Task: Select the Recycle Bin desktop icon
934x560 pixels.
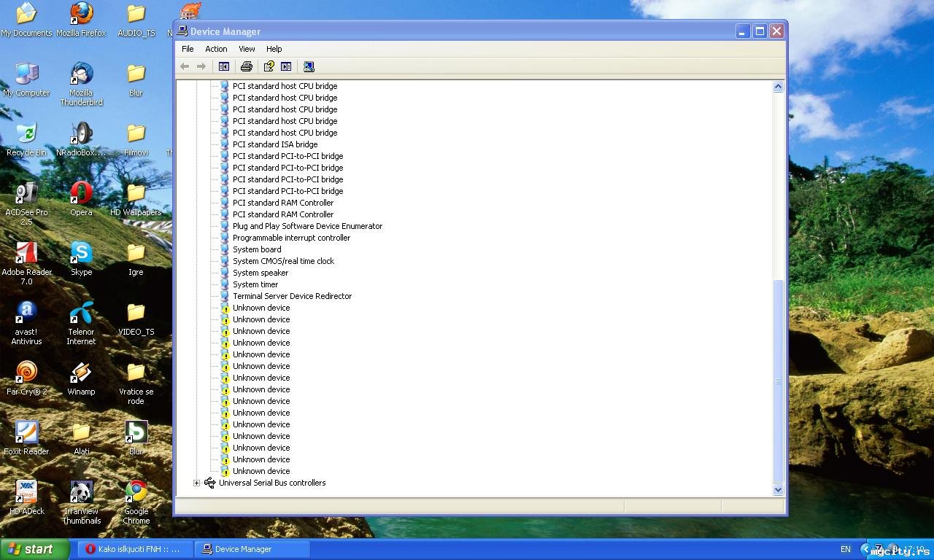Action: (26, 139)
